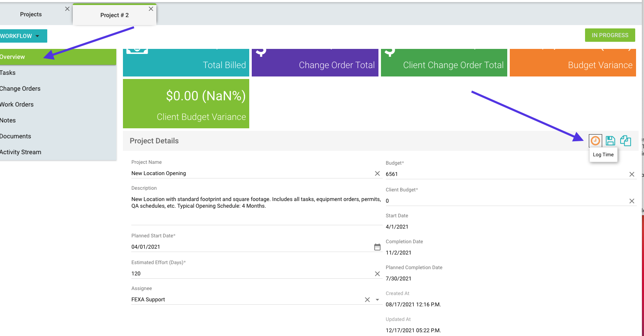Click the save floppy disk icon
The height and width of the screenshot is (336, 644).
pos(610,141)
